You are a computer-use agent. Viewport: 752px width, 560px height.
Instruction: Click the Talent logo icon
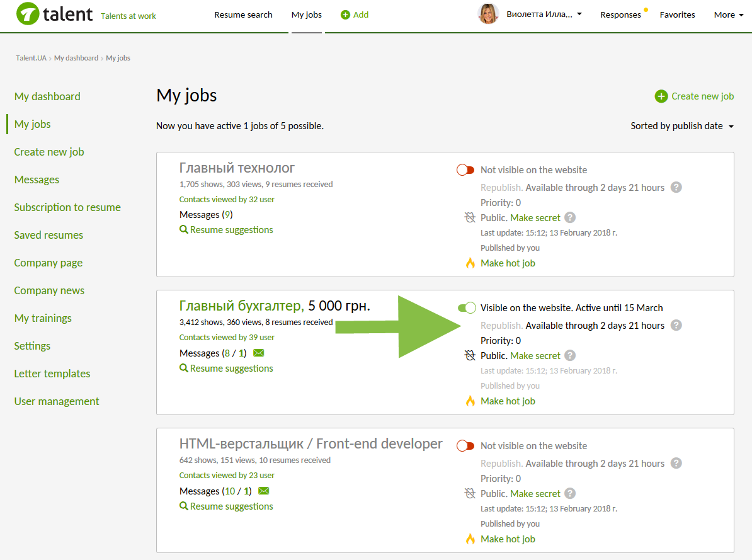pos(28,14)
